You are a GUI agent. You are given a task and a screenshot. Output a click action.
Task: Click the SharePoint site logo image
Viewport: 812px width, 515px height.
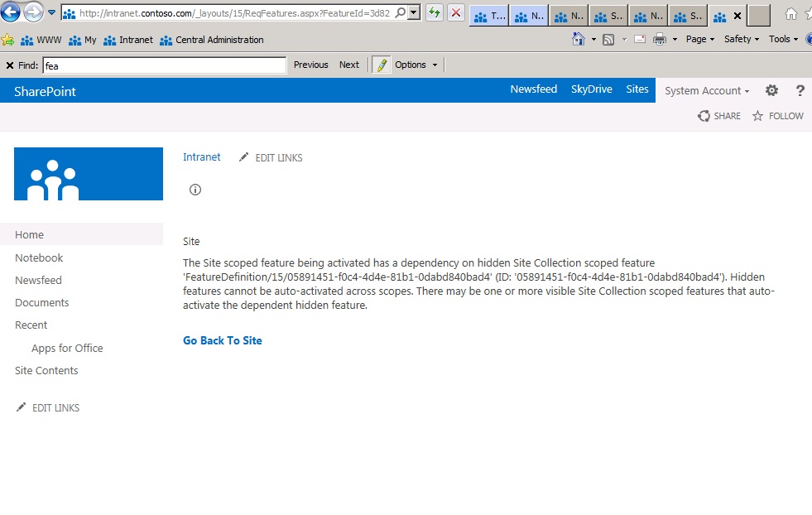[x=89, y=174]
